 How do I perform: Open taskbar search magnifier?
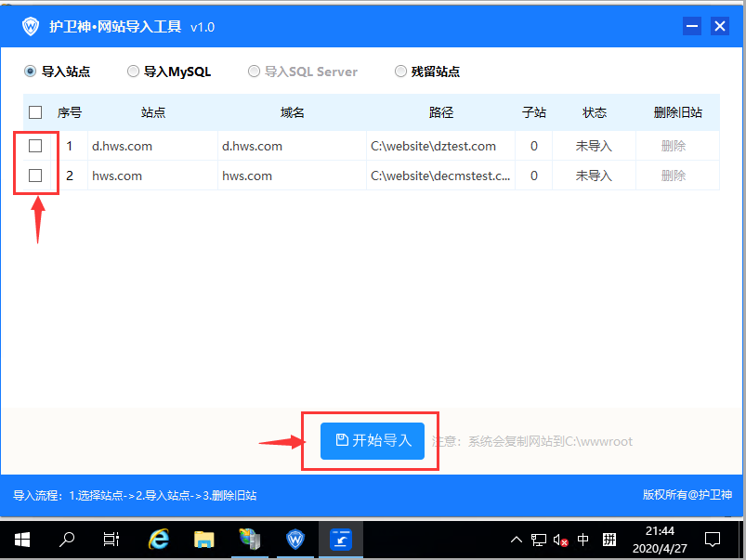point(67,539)
